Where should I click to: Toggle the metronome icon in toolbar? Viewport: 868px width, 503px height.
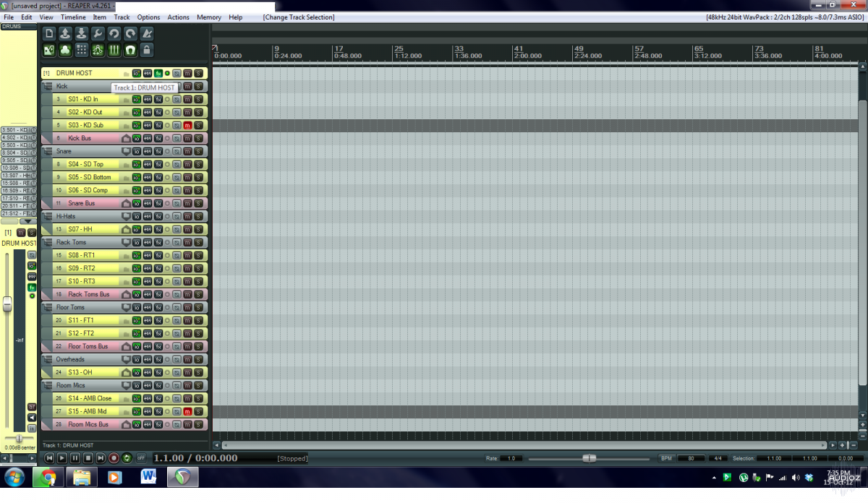147,33
